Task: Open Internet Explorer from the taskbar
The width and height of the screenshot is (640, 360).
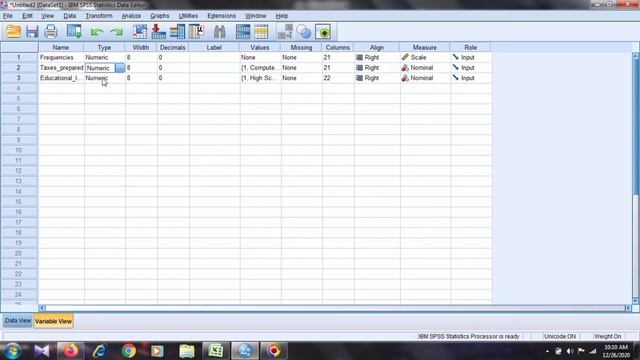Action: [x=99, y=351]
